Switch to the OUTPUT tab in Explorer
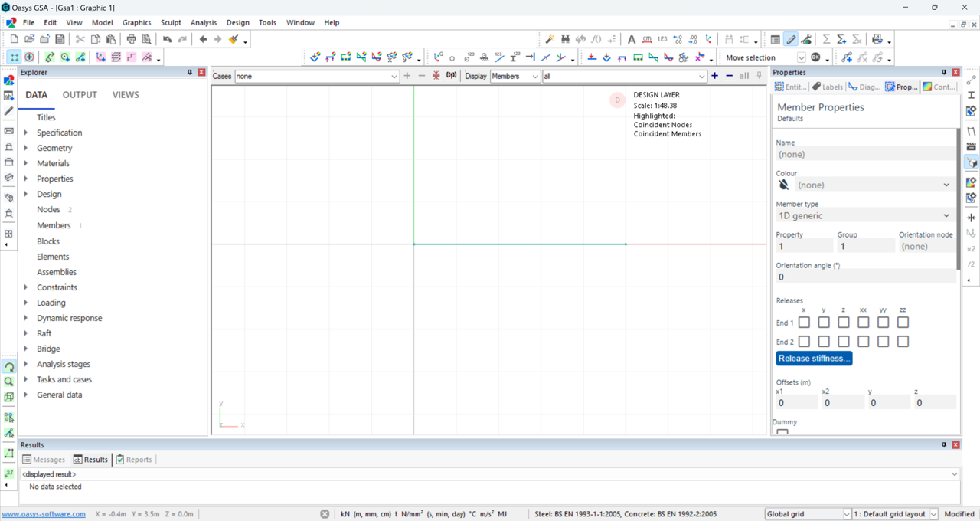This screenshot has width=980, height=521. (80, 95)
